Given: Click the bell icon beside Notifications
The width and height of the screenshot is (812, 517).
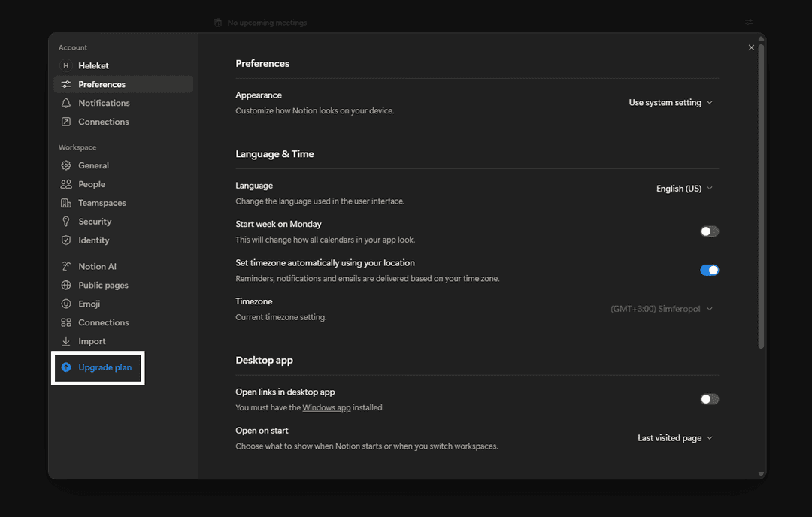Looking at the screenshot, I should [66, 103].
